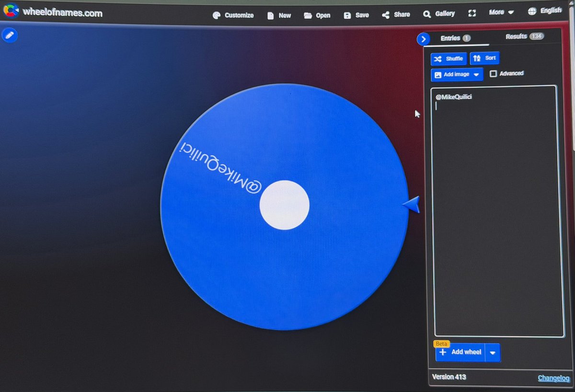This screenshot has width=575, height=392.
Task: Sort the entries alphabetically
Action: coord(484,58)
